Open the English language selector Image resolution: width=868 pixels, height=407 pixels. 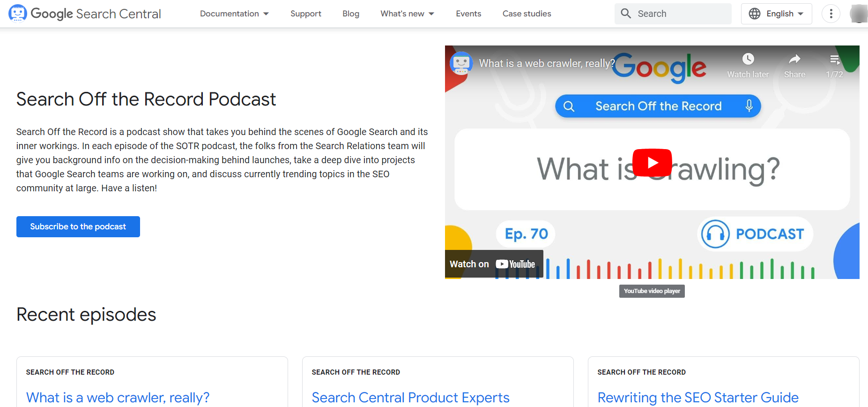[x=776, y=14]
